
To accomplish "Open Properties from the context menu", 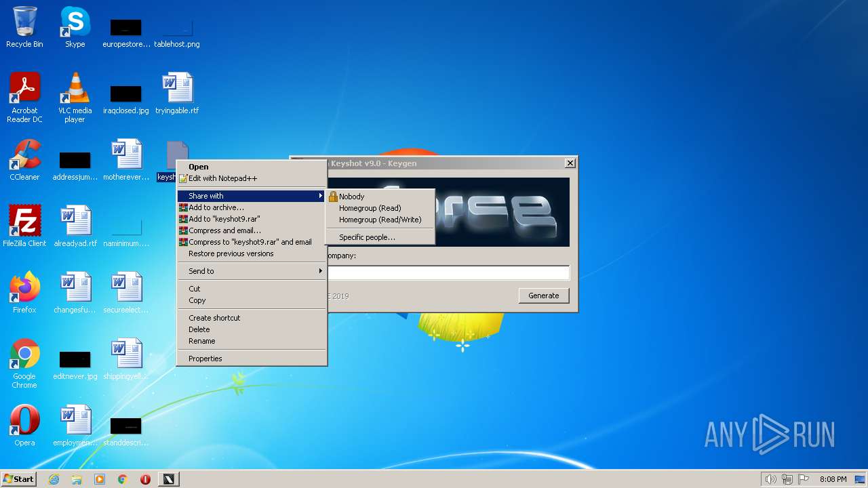I will tap(252, 359).
